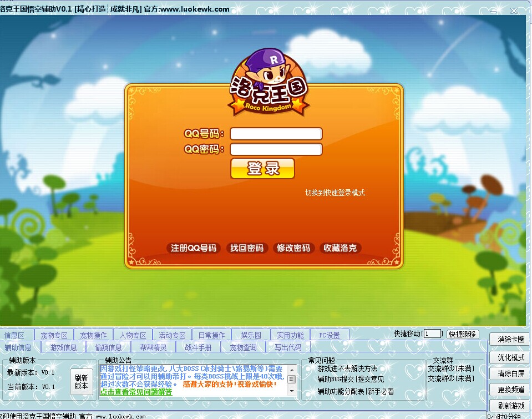Open the 宠物专区 tab

pyautogui.click(x=54, y=335)
